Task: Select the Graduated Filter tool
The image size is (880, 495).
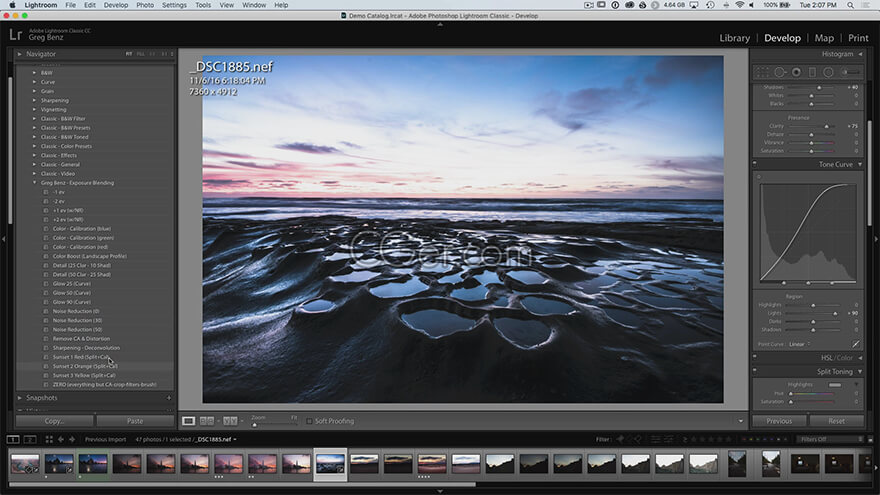Action: click(x=812, y=72)
